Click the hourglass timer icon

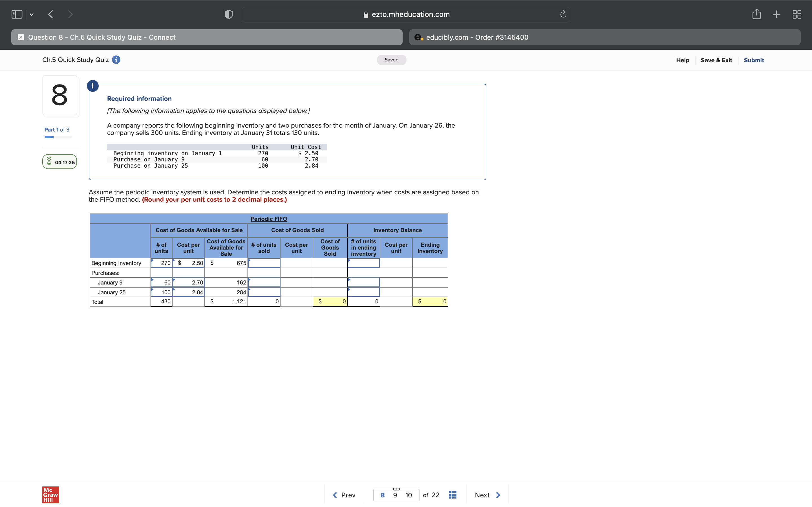[x=49, y=161]
